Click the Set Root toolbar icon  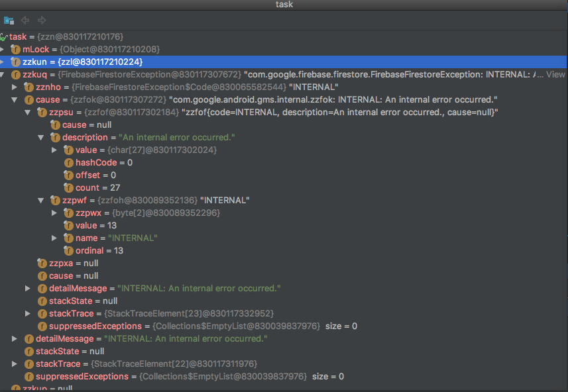pos(9,21)
